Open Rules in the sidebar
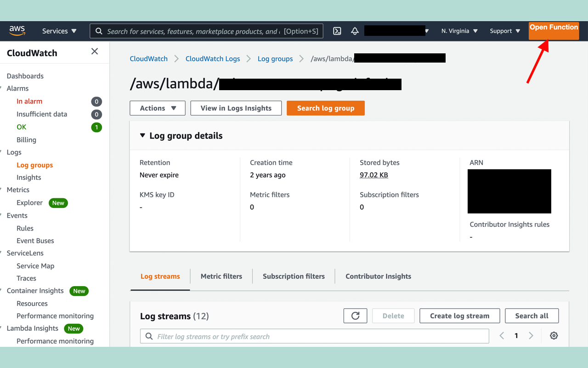588x368 pixels. (x=25, y=228)
